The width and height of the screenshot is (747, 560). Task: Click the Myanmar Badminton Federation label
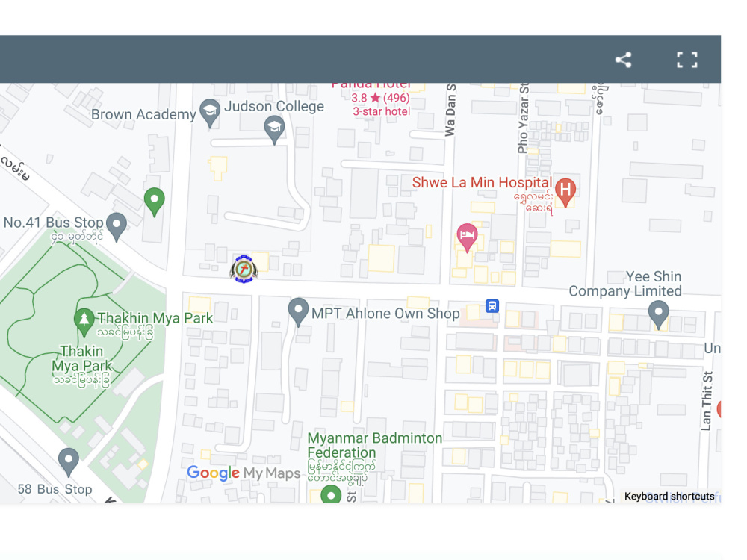click(375, 445)
